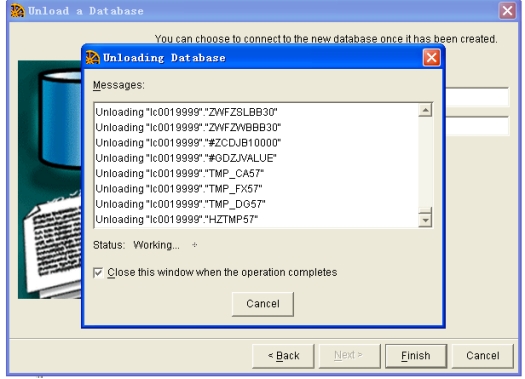Click the messages list scrollbar thumb
Viewport: 525px width, 379px height.
pos(425,211)
